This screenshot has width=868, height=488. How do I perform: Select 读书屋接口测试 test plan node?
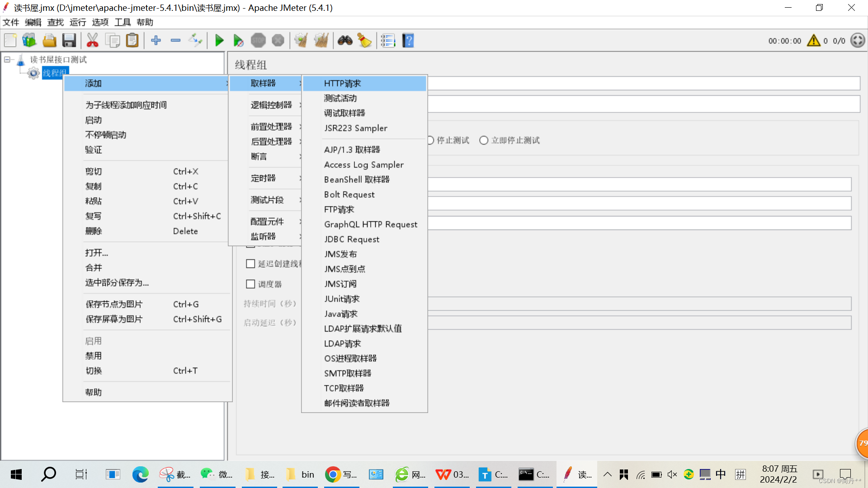pyautogui.click(x=58, y=60)
